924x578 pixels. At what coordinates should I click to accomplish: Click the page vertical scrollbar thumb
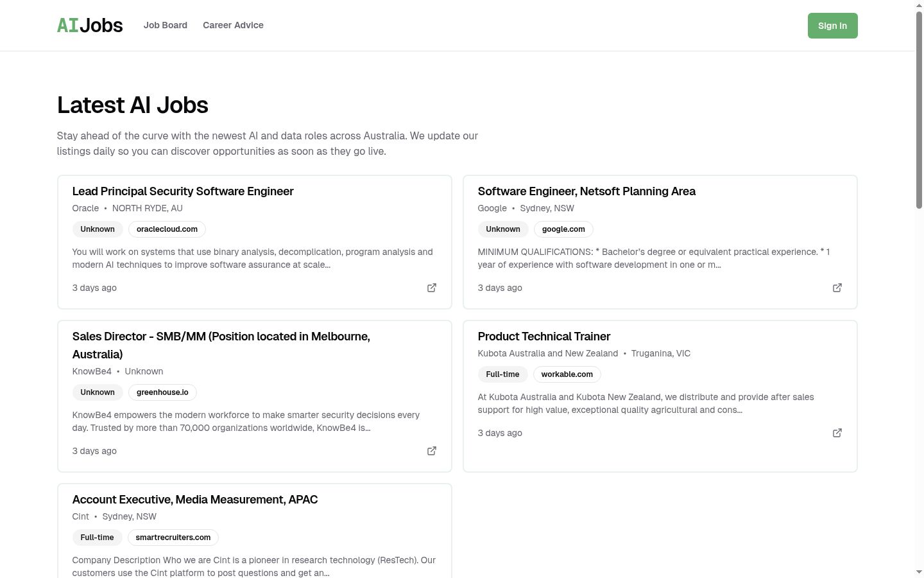pyautogui.click(x=919, y=109)
